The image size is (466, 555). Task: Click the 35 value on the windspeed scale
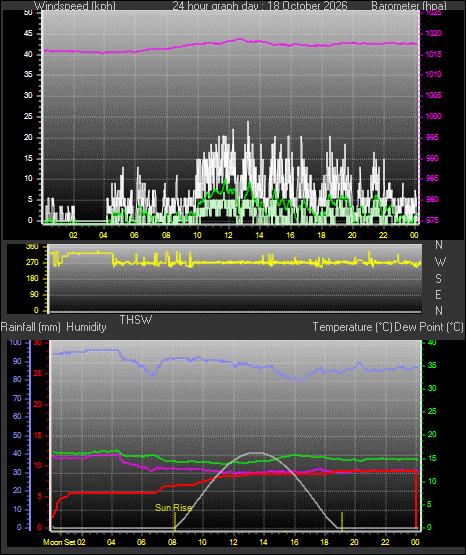[28, 75]
